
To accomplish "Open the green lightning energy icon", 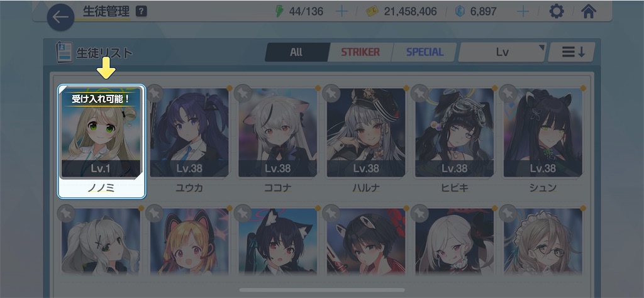I will coord(279,11).
